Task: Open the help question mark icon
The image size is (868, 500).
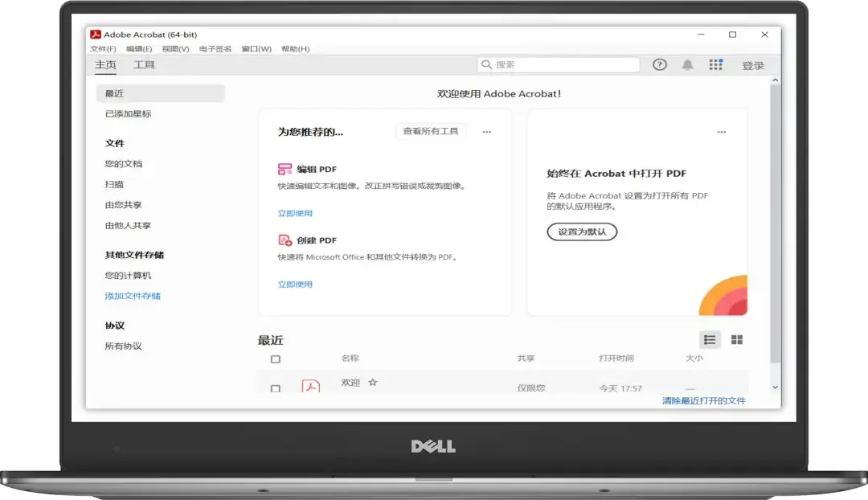Action: point(659,65)
